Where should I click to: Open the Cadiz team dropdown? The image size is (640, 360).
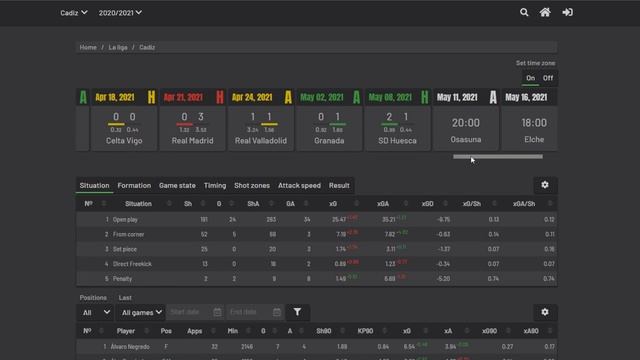click(74, 13)
